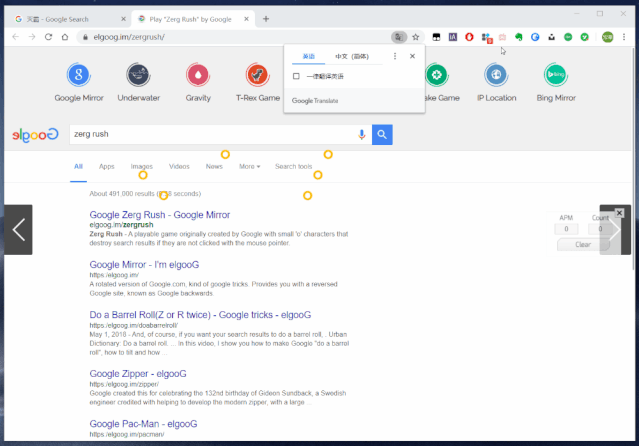This screenshot has height=446, width=639.
Task: Open a new browser tab
Action: tap(266, 19)
